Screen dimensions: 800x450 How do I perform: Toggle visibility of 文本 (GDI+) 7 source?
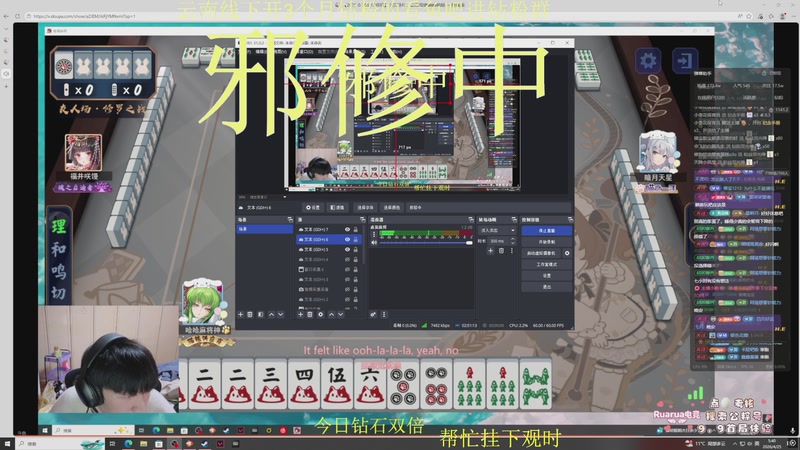(347, 230)
